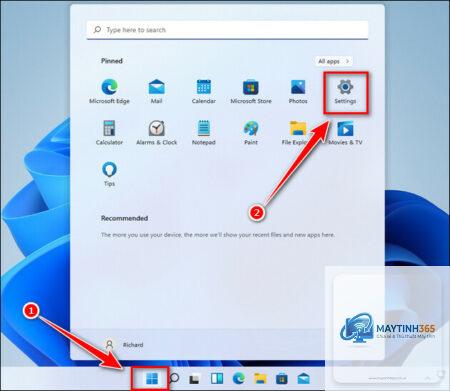The height and width of the screenshot is (391, 450).
Task: Click the Type here to search box
Action: (x=227, y=30)
